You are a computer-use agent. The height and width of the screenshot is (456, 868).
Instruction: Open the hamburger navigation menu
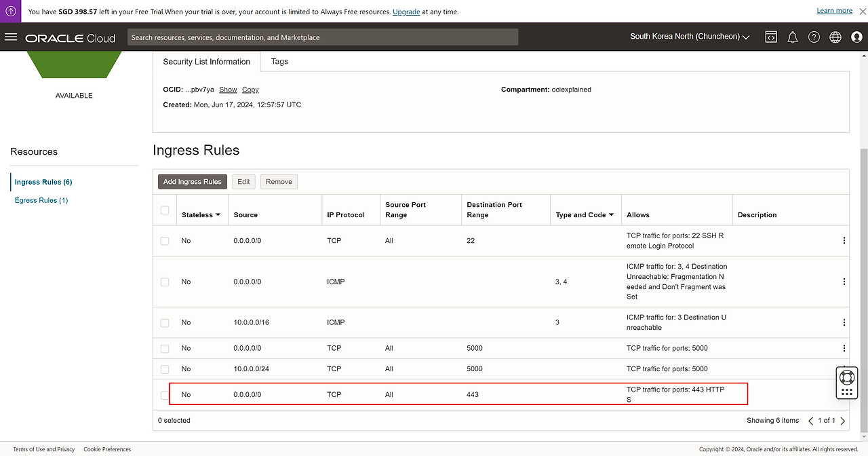(11, 37)
